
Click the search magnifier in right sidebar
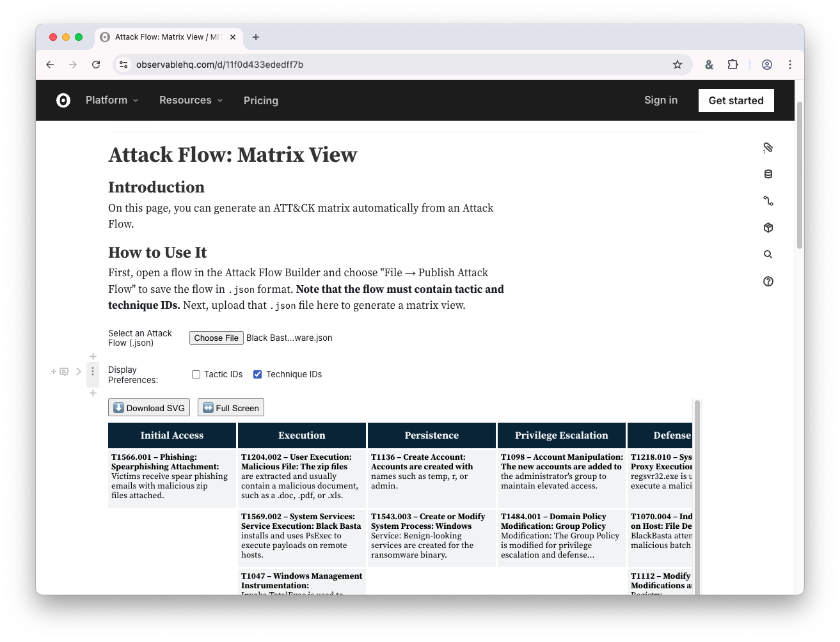[768, 254]
